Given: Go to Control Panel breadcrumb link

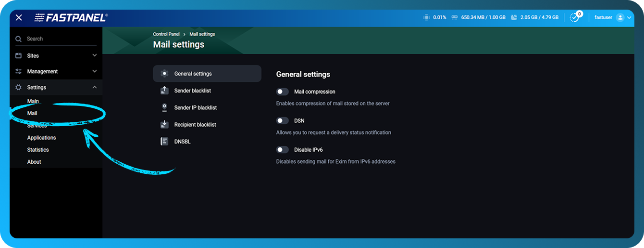Looking at the screenshot, I should pyautogui.click(x=166, y=34).
